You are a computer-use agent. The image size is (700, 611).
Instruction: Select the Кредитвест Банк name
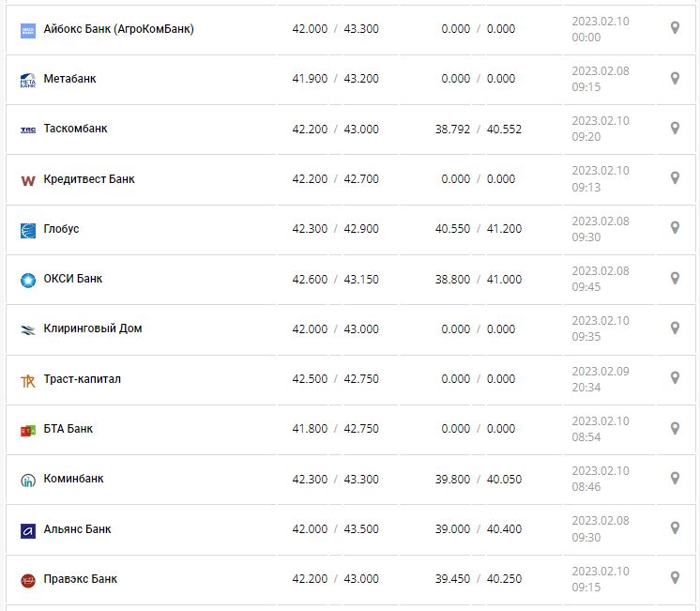click(89, 178)
